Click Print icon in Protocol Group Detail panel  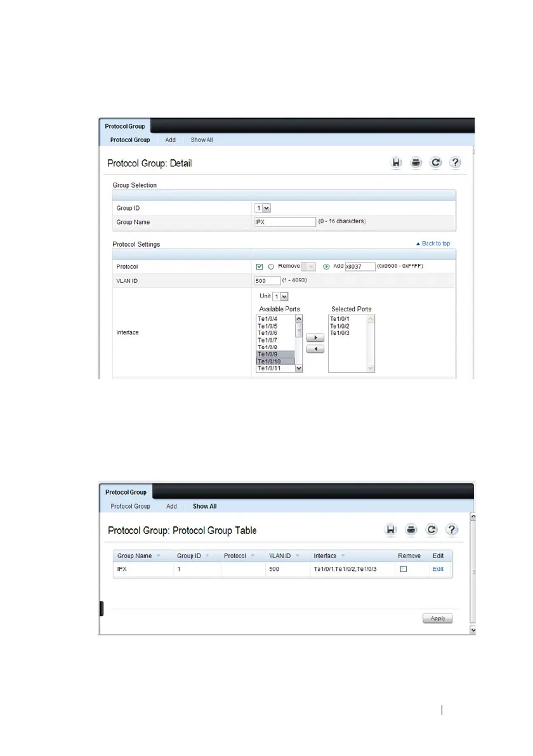[x=416, y=163]
